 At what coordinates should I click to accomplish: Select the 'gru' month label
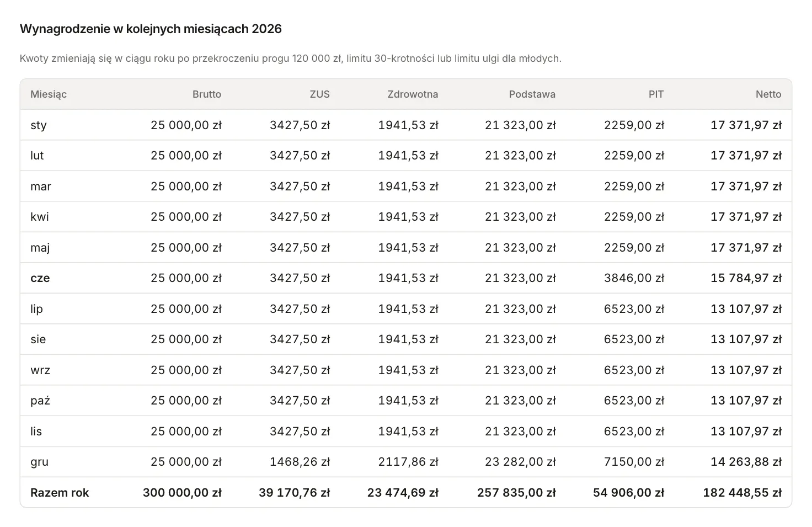point(40,462)
